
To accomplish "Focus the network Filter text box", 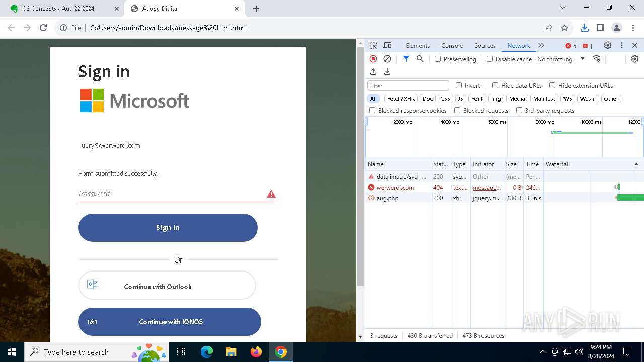I will [x=408, y=85].
